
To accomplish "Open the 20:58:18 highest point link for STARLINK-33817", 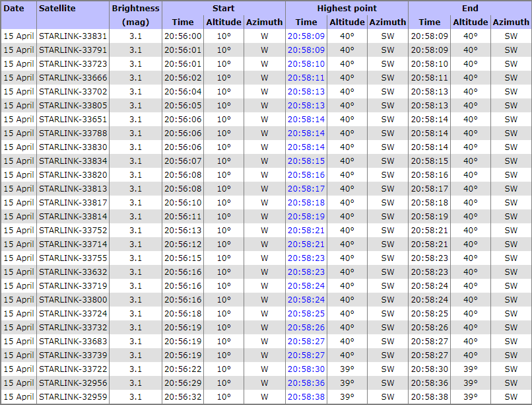I will (x=306, y=203).
